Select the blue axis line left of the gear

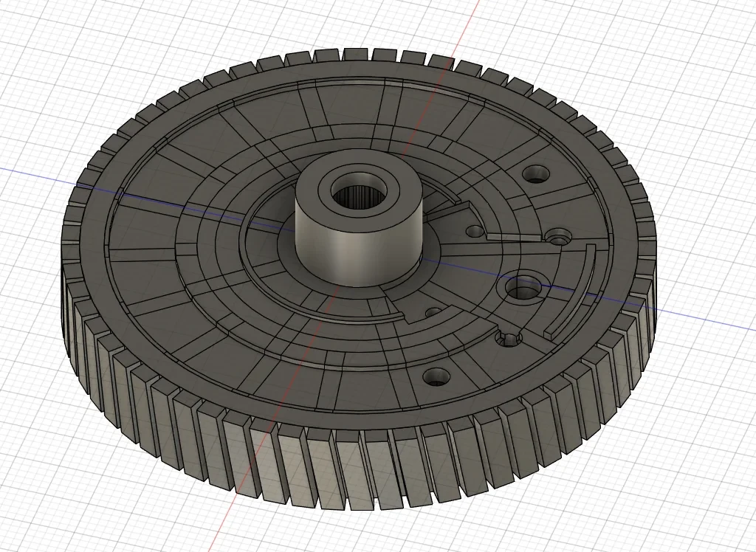[x=34, y=175]
